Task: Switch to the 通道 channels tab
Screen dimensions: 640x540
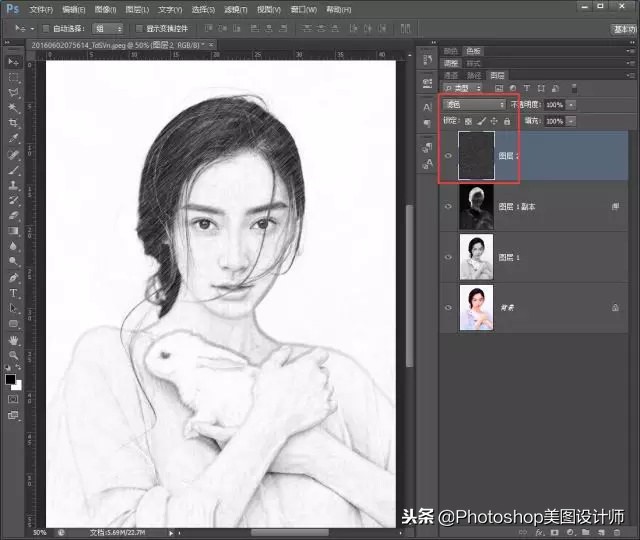Action: 451,75
